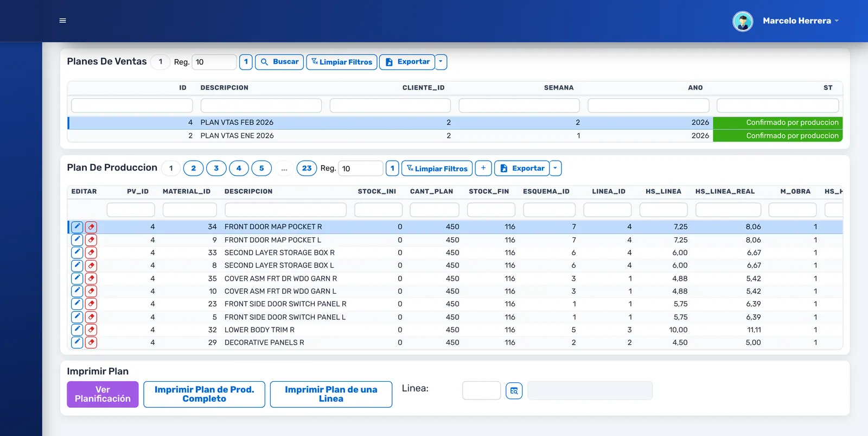Sort by the STOCK_FIN column header
Viewport: 868px width, 436px height.
(489, 192)
